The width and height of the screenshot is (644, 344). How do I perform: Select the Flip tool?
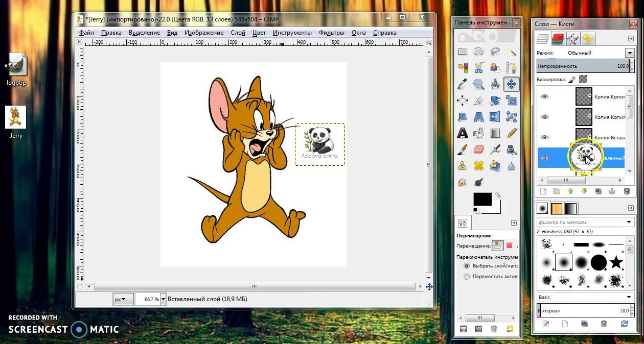[495, 117]
